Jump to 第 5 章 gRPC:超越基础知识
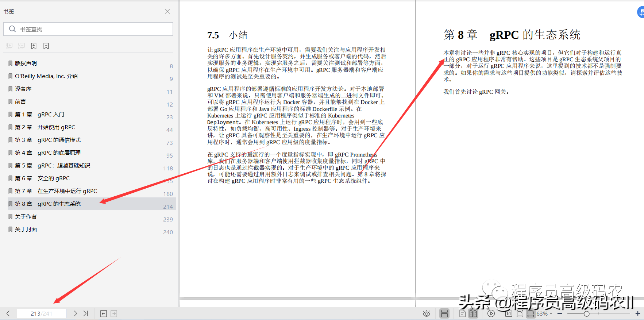644x320 pixels. 53,165
